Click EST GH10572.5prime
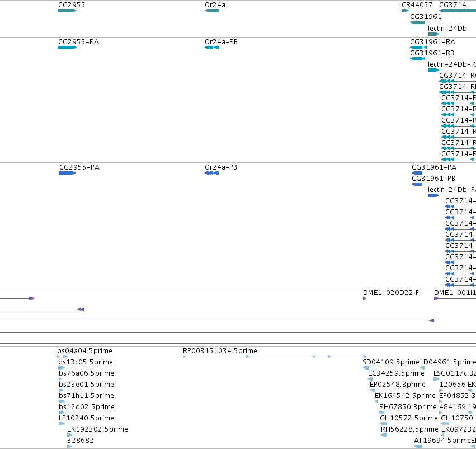 point(409,418)
